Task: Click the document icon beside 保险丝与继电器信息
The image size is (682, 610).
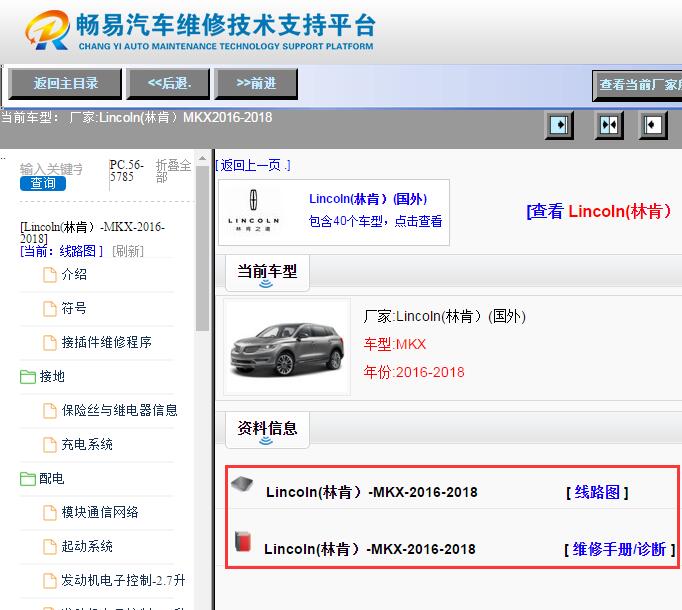Action: [x=50, y=410]
